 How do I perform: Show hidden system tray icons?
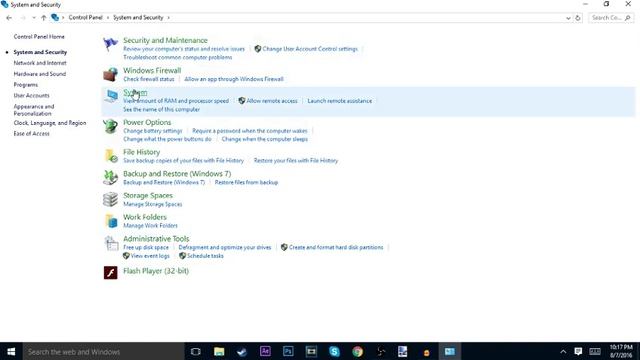click(563, 351)
